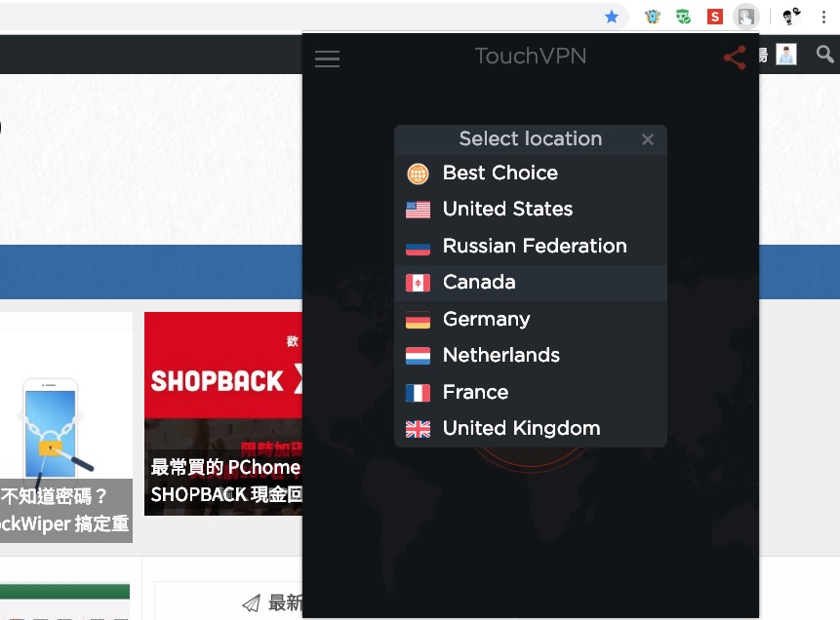The height and width of the screenshot is (620, 840).
Task: Select United States location
Action: tap(531, 209)
